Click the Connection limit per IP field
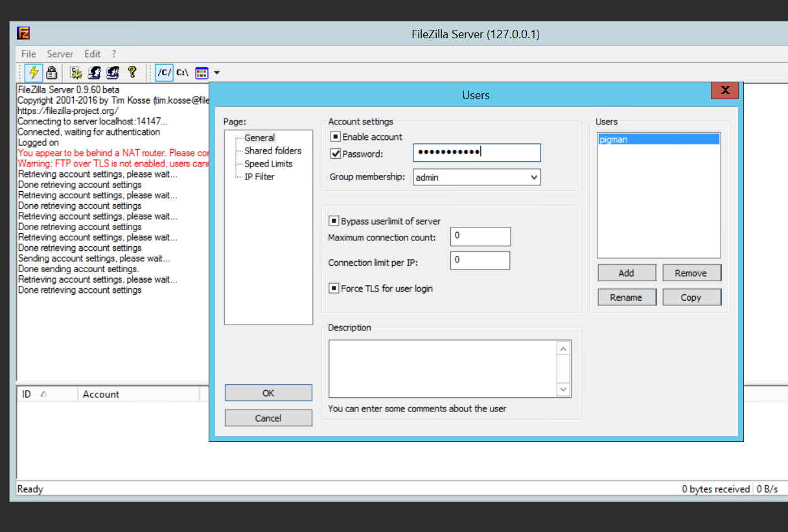This screenshot has height=532, width=788. click(480, 260)
